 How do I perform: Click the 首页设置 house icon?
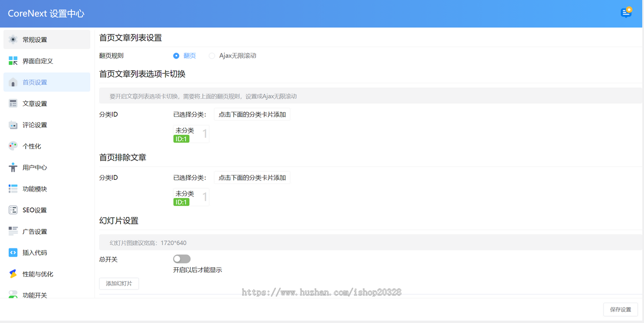click(x=13, y=82)
